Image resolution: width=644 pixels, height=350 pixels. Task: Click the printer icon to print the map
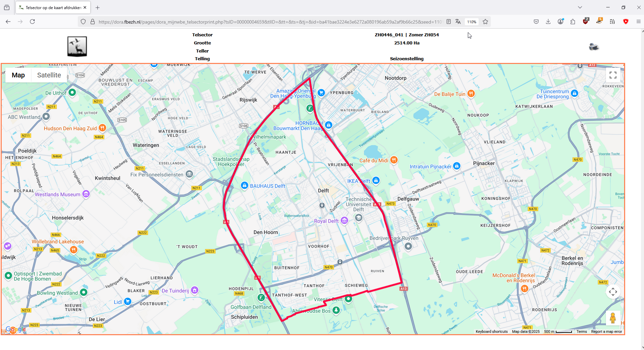coord(594,47)
